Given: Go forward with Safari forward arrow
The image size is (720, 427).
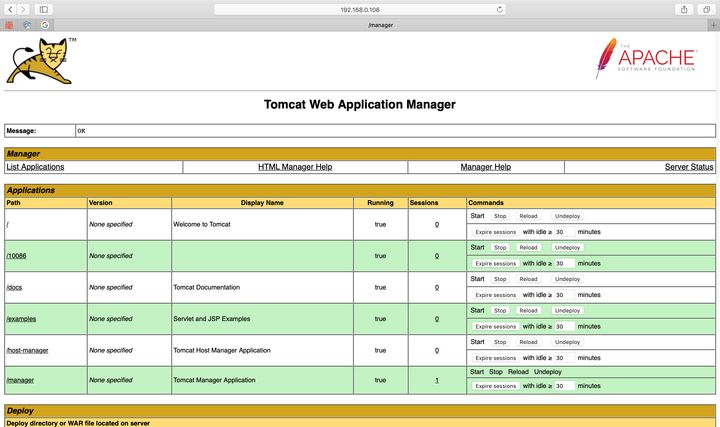Looking at the screenshot, I should click(x=23, y=9).
